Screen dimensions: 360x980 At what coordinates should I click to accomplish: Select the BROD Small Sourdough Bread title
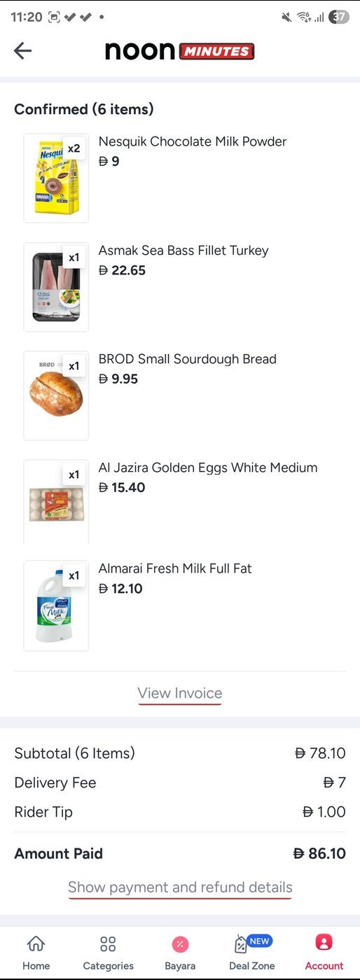[188, 359]
